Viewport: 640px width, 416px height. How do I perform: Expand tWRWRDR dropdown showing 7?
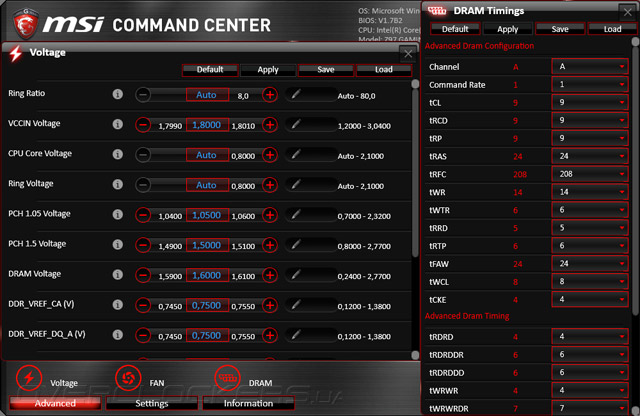(590, 408)
